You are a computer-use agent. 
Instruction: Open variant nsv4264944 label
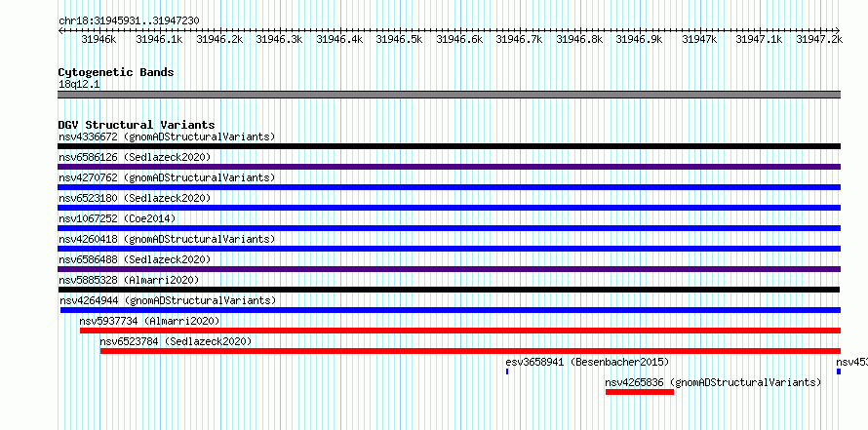pos(168,300)
